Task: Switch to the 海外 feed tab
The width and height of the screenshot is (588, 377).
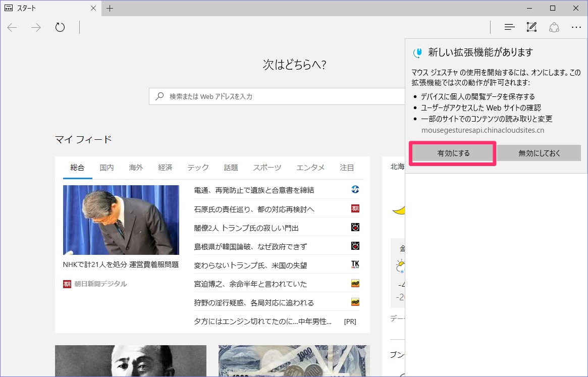Action: click(136, 168)
